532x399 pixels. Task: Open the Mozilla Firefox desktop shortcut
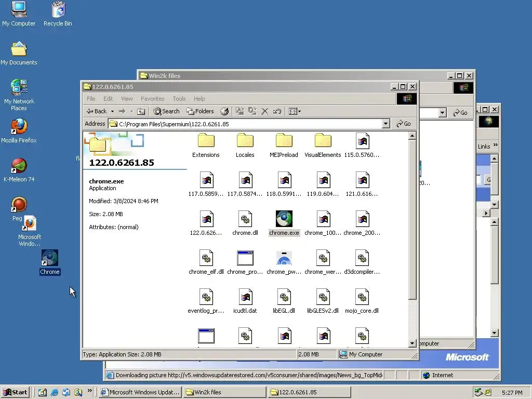[19, 130]
